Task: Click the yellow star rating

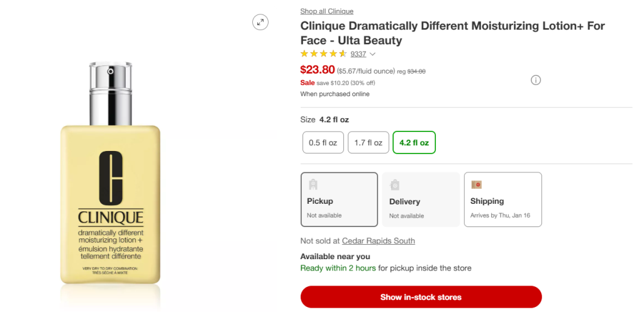Action: click(x=323, y=54)
